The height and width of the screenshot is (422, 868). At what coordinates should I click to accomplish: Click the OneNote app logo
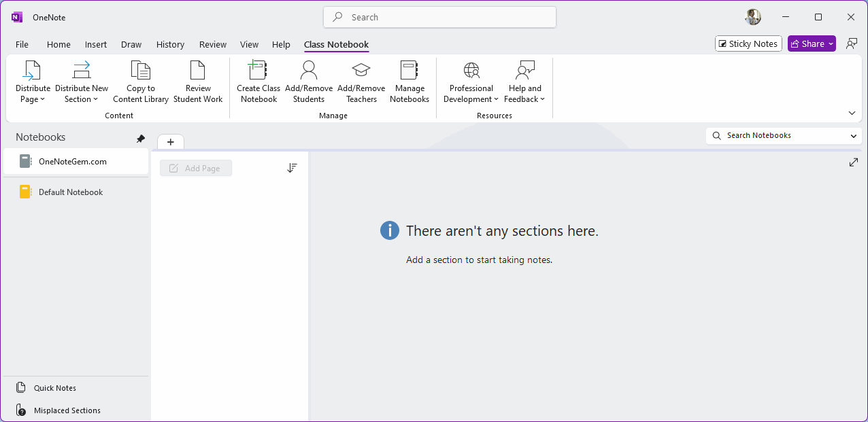click(17, 17)
